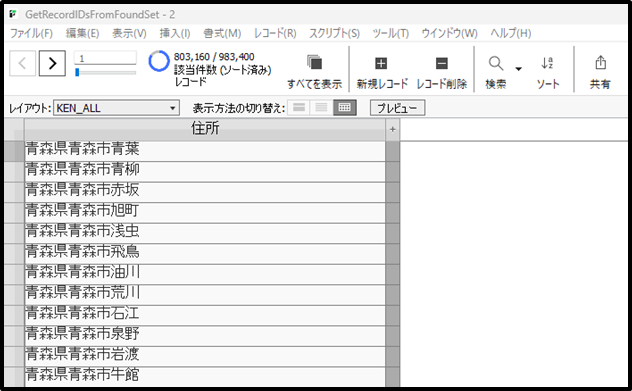Select the 青森県青森市牛館 row
632x391 pixels.
point(205,376)
